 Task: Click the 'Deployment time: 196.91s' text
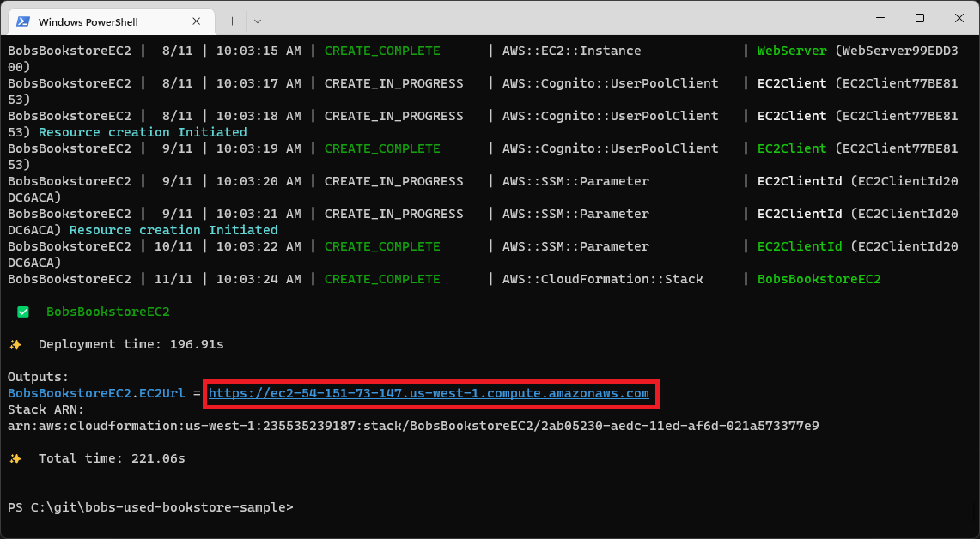[131, 344]
